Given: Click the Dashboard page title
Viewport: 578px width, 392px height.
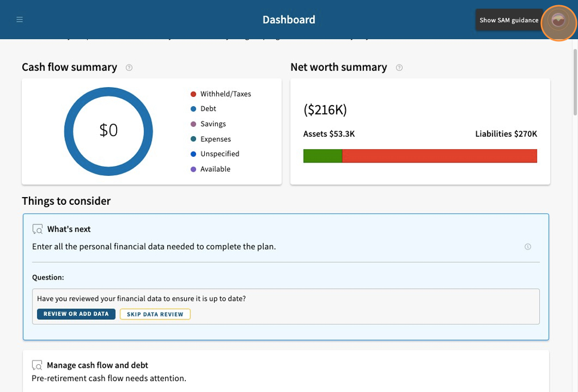Looking at the screenshot, I should click(289, 20).
